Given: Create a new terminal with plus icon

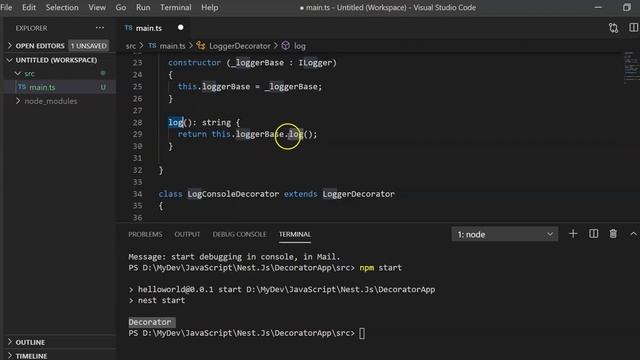Looking at the screenshot, I should (x=573, y=234).
